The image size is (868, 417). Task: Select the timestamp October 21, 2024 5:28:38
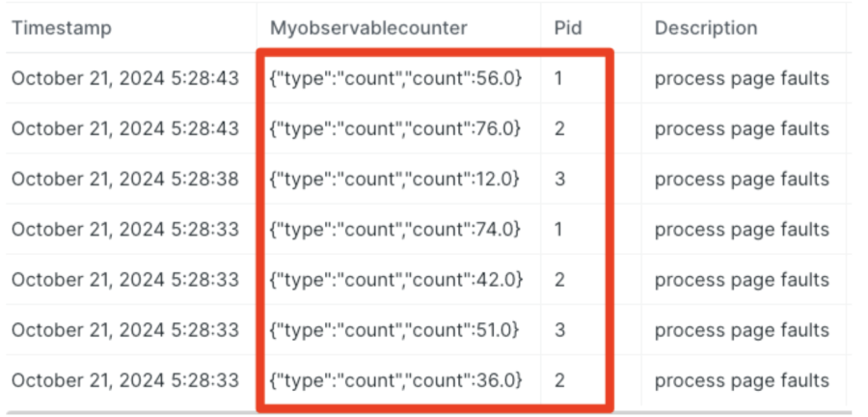click(125, 180)
